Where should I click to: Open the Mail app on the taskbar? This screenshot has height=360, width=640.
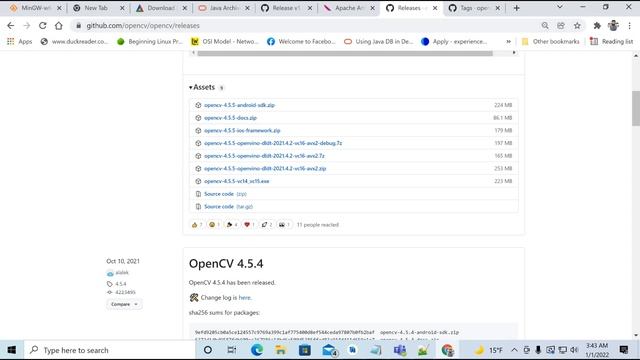[x=329, y=350]
